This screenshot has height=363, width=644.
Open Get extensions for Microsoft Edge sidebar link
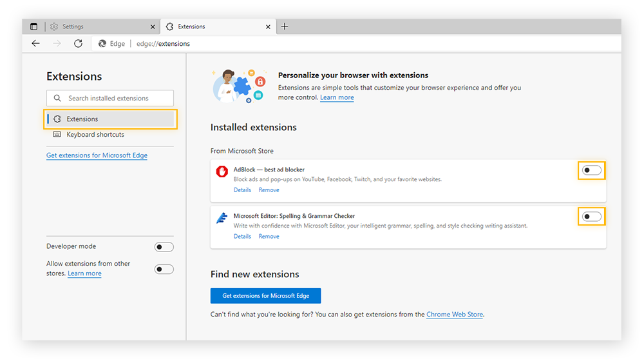pos(97,155)
